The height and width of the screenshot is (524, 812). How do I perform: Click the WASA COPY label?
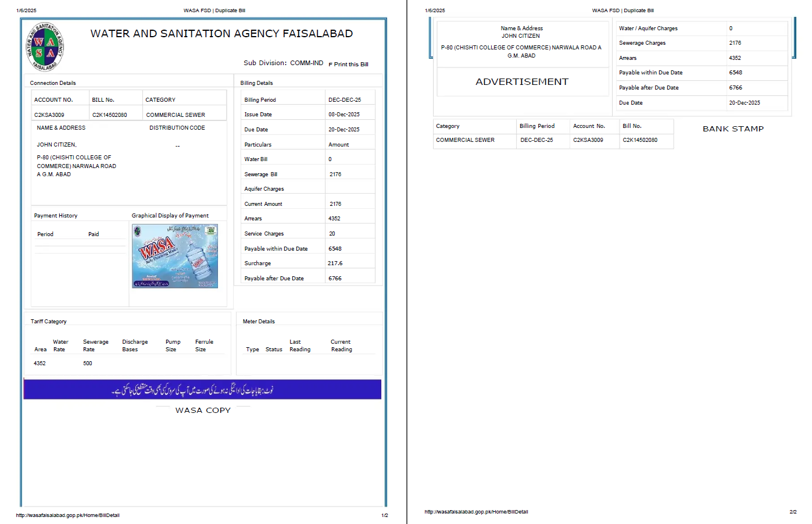[202, 410]
